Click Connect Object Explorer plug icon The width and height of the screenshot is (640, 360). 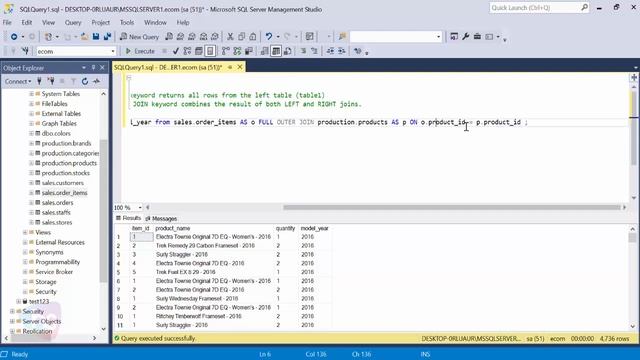pos(39,82)
